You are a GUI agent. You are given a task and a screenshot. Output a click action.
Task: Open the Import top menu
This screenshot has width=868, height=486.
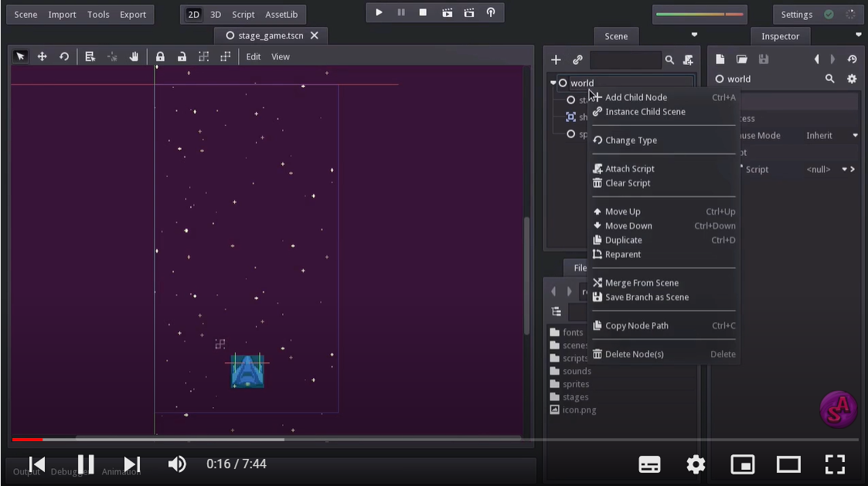click(62, 15)
